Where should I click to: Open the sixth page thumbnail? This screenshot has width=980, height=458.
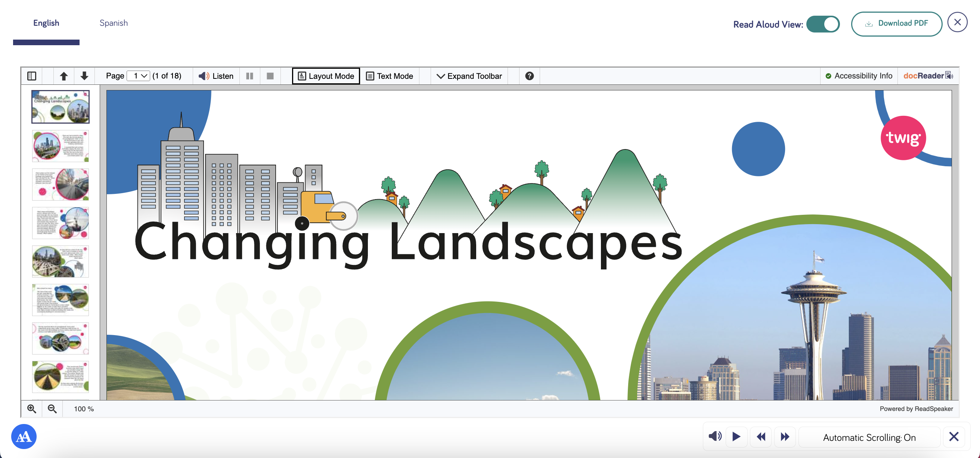(x=61, y=300)
